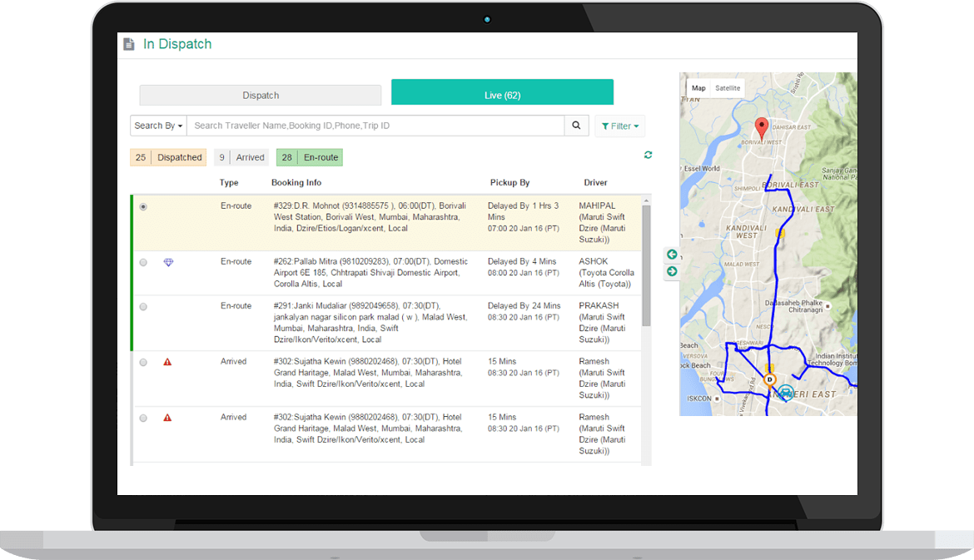The width and height of the screenshot is (974, 560).
Task: Click the traveller search input field
Action: (375, 126)
